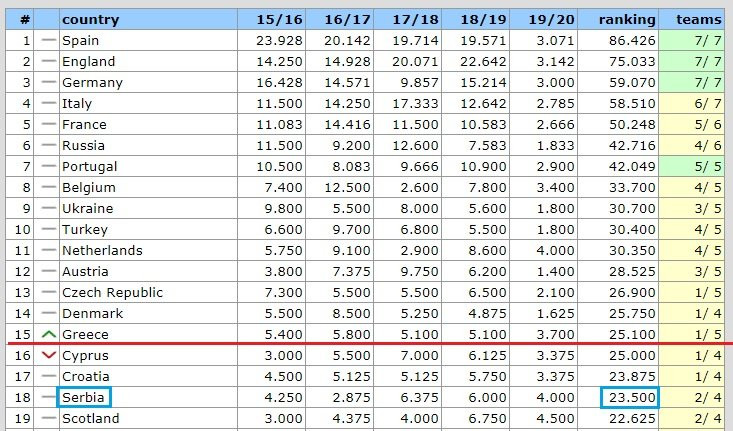The width and height of the screenshot is (733, 431).
Task: Click the unchanged dash icon beside Serbia
Action: 49,397
